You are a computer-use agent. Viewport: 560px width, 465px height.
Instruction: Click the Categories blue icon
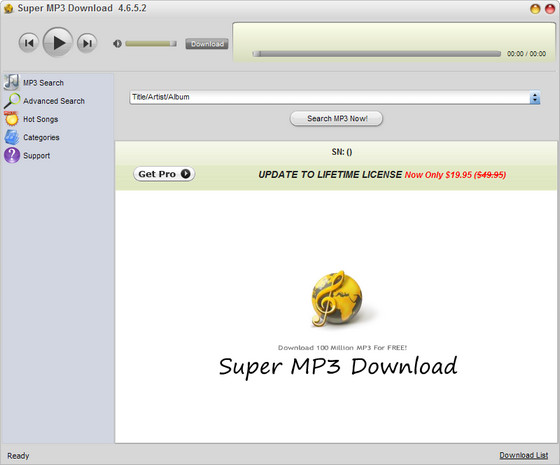click(x=12, y=137)
